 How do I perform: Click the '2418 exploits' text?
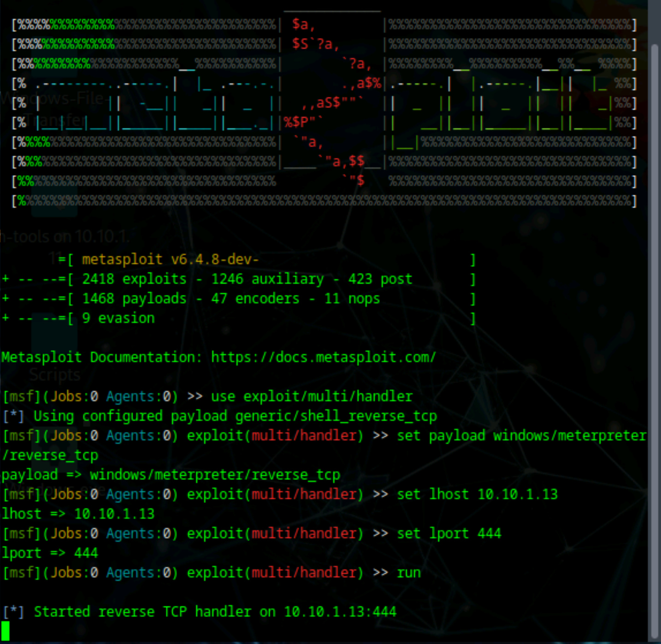point(134,279)
